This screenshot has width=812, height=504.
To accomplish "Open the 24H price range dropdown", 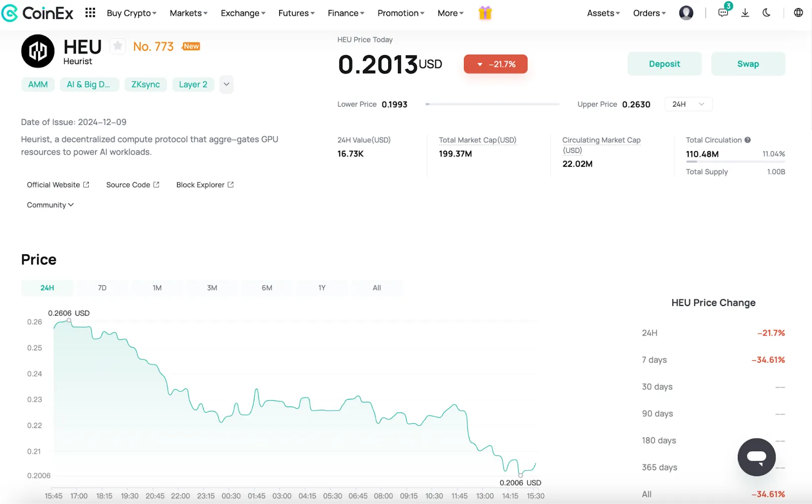I will [x=688, y=104].
